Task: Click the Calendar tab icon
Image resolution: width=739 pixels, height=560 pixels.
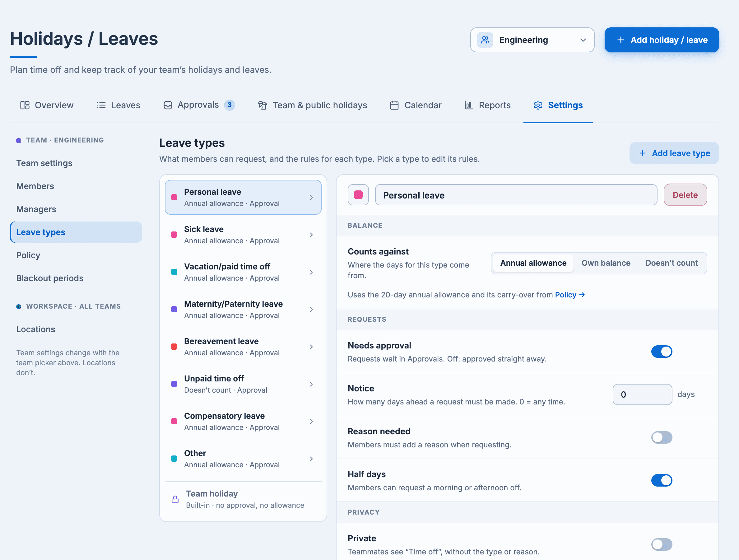Action: (394, 105)
